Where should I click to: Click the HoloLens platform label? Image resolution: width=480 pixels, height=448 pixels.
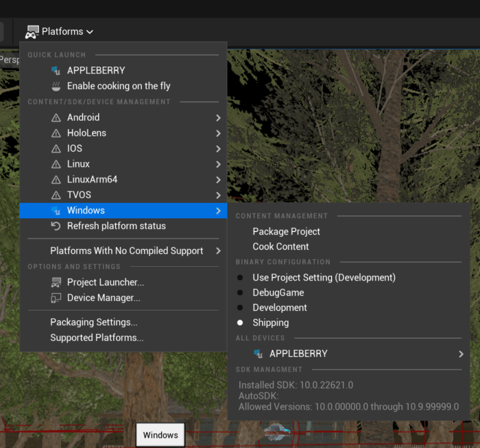86,133
